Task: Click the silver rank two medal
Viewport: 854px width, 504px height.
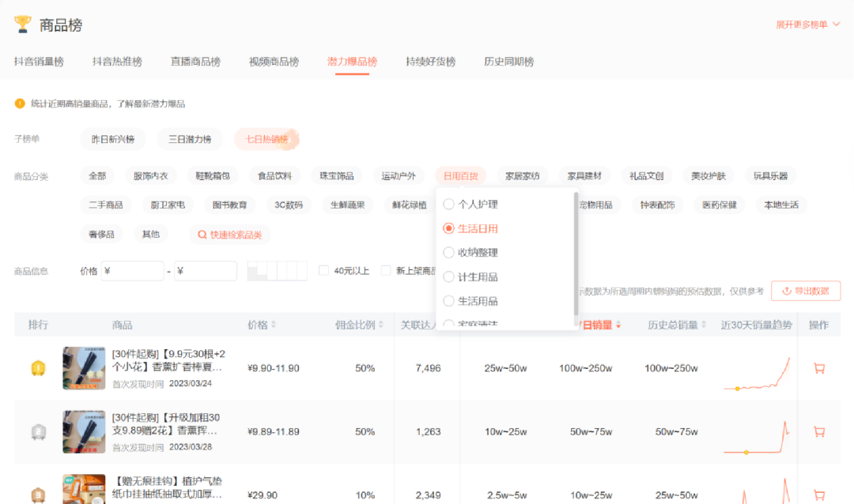Action: (37, 432)
